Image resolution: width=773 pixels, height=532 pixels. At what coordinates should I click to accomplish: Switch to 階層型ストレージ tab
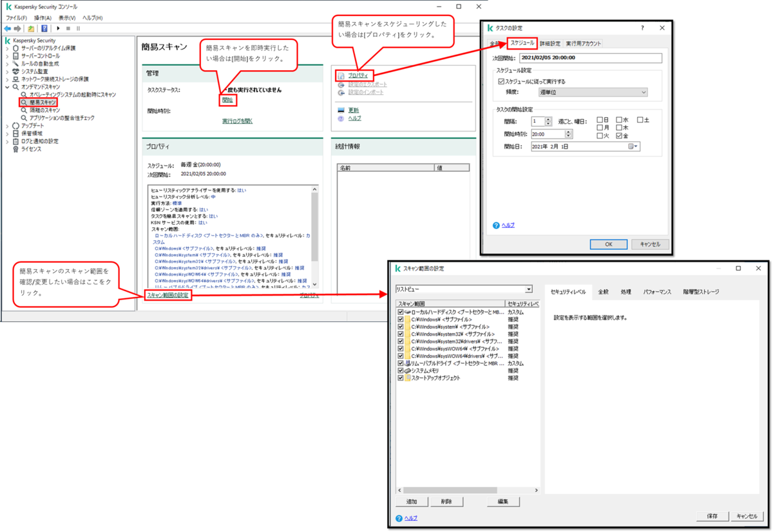[701, 292]
